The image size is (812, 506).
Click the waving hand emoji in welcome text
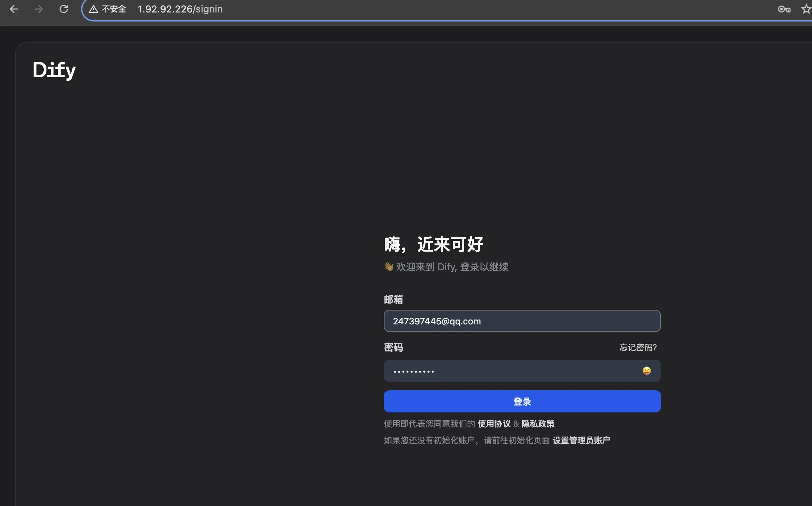point(388,267)
